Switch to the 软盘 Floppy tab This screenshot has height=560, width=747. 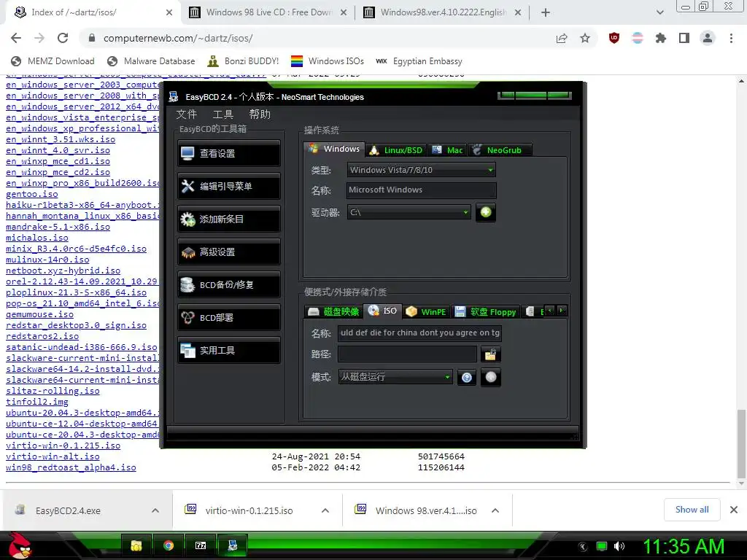(x=485, y=312)
